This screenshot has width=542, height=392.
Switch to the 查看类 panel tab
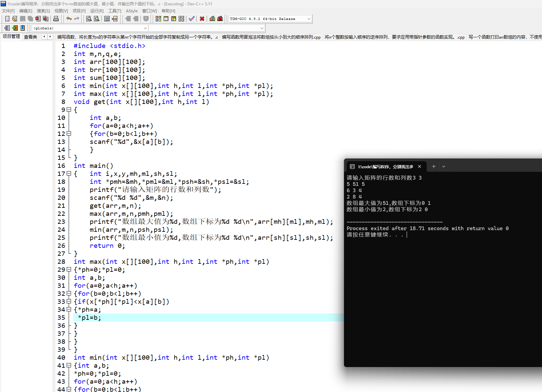click(30, 37)
